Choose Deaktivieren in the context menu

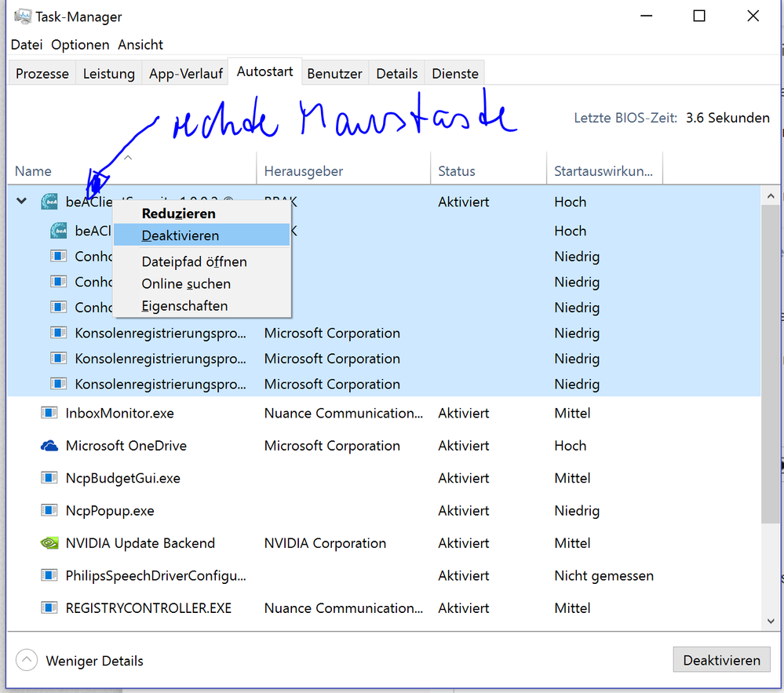pos(181,235)
